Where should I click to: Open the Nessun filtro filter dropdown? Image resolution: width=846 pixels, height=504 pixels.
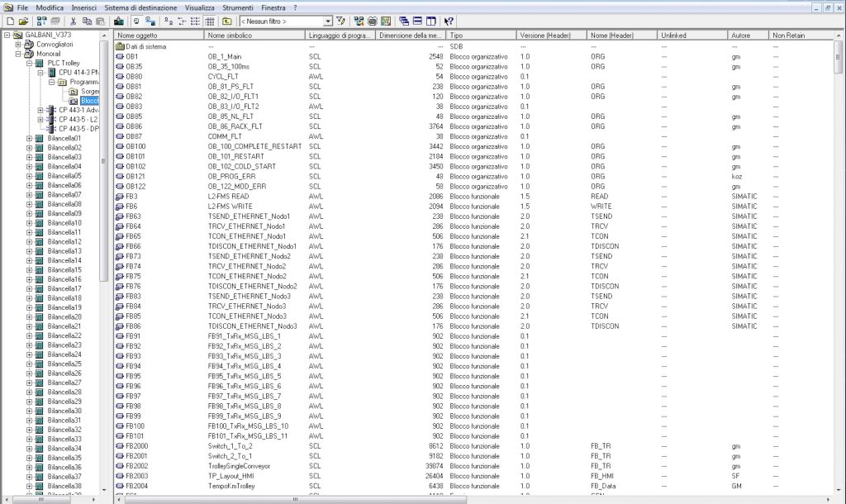(327, 21)
